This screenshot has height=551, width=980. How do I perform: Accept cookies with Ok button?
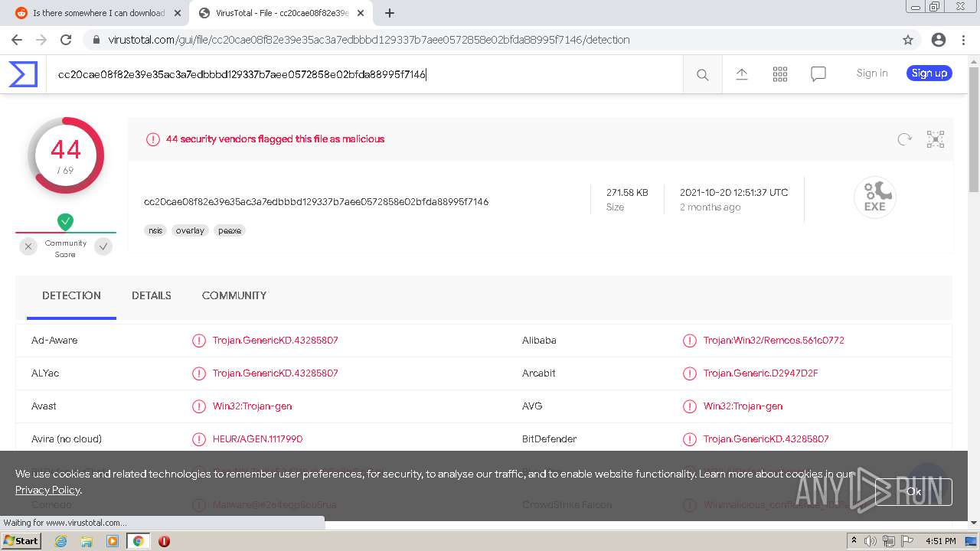914,492
